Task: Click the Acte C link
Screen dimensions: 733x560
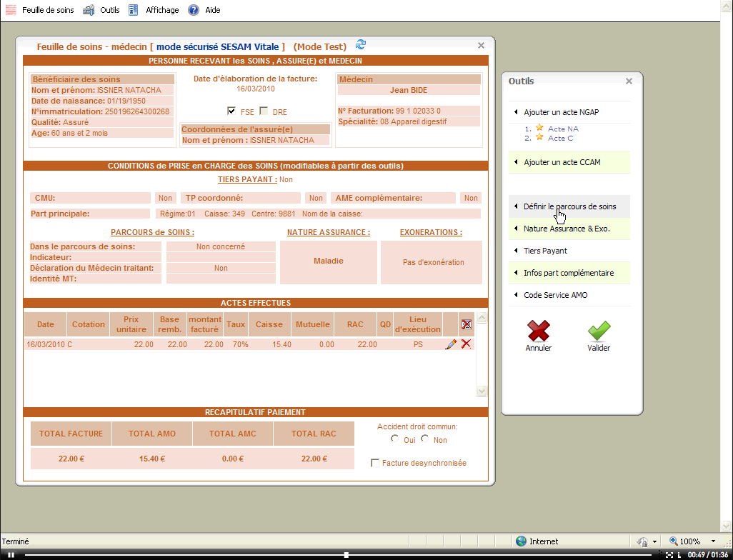Action: click(x=560, y=139)
